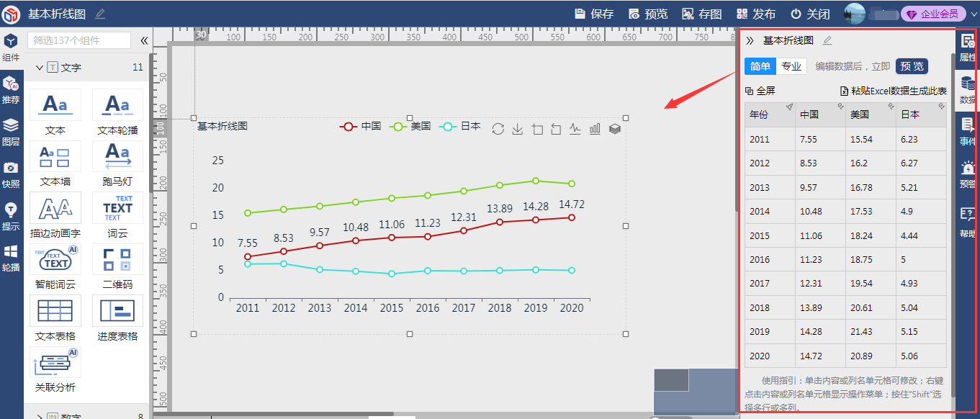
Task: Click the 日本 column header in table
Action: point(921,114)
